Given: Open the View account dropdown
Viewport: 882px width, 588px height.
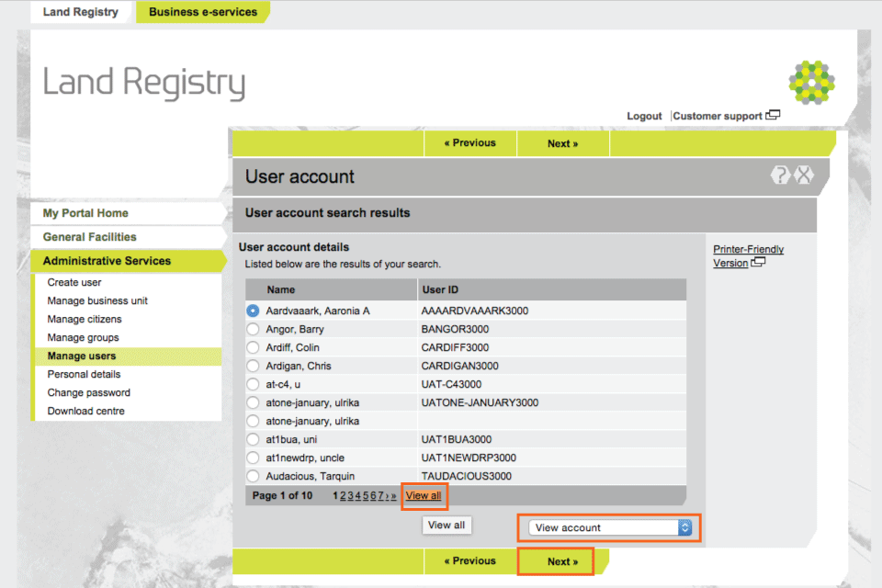Looking at the screenshot, I should (x=610, y=527).
